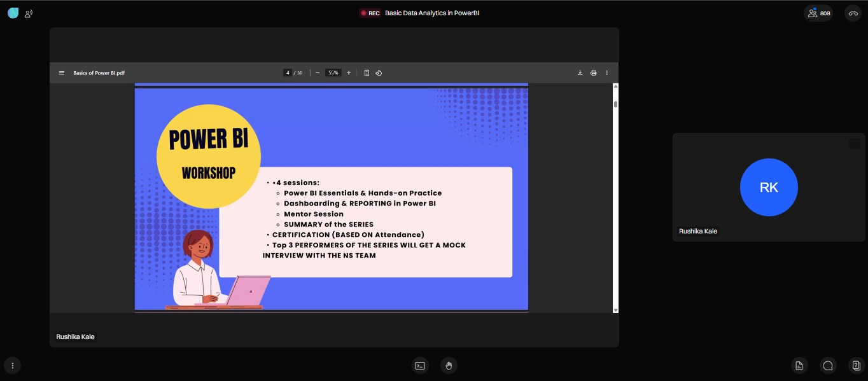The image size is (868, 381).
Task: Click the meeting title Basic Data Analytics in PowerBI
Action: (432, 13)
